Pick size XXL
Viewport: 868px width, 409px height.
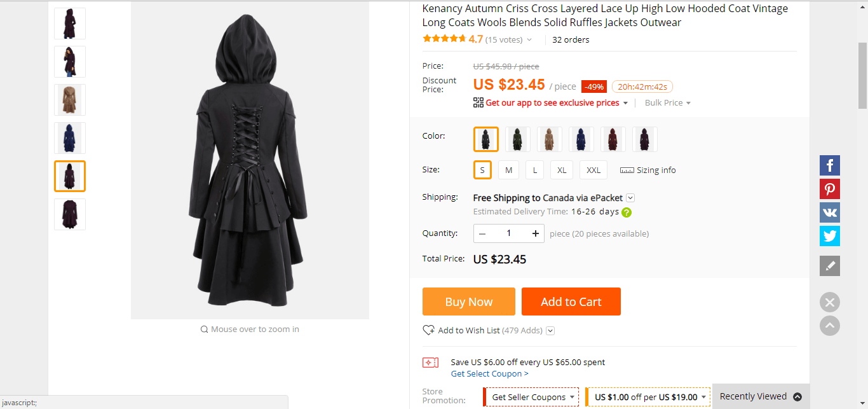[x=593, y=170]
